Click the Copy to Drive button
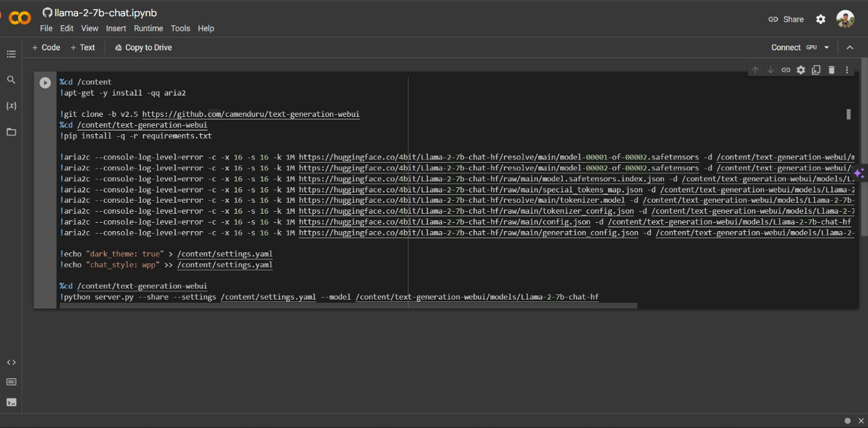Screen dimensions: 868x428 (x=143, y=47)
